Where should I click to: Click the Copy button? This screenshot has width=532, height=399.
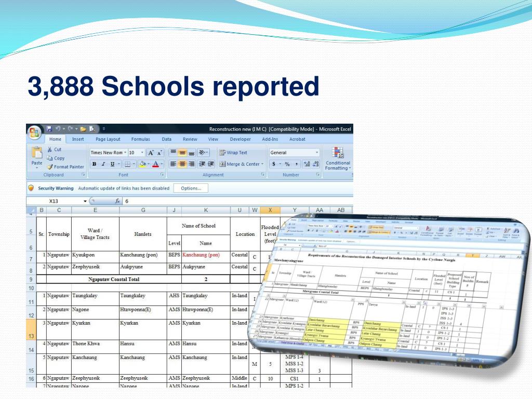[x=55, y=158]
